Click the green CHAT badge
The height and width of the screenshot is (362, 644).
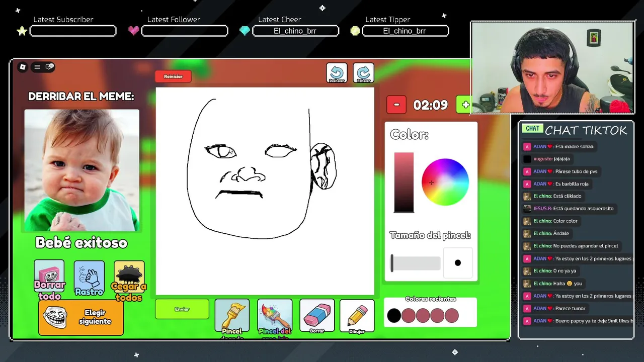(532, 129)
